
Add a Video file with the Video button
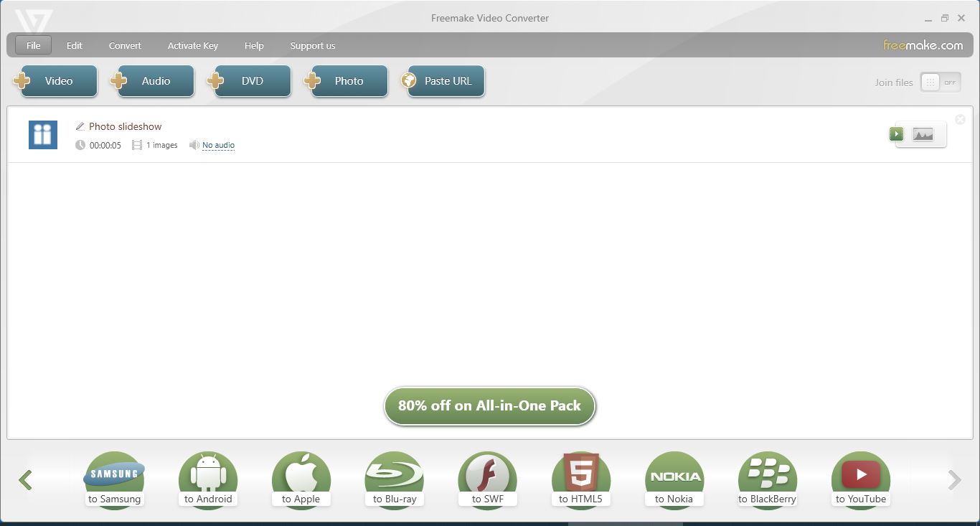point(56,81)
